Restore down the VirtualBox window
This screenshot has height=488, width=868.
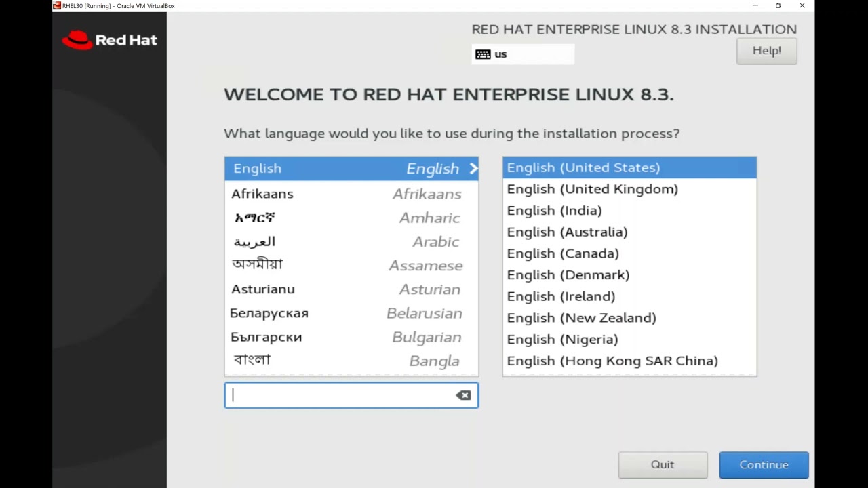(x=778, y=6)
